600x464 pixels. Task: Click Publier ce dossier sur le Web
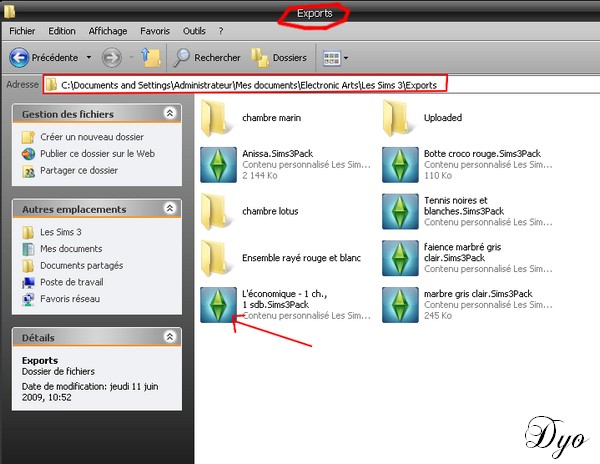point(98,154)
